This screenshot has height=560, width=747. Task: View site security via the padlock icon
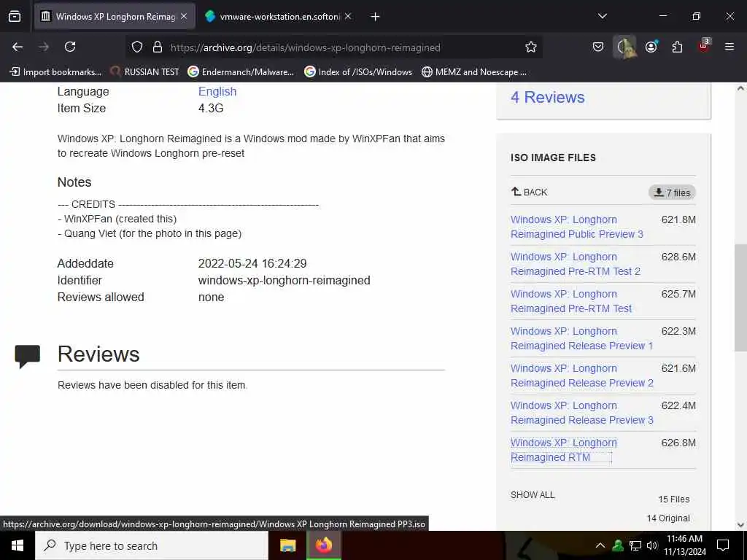coord(158,47)
